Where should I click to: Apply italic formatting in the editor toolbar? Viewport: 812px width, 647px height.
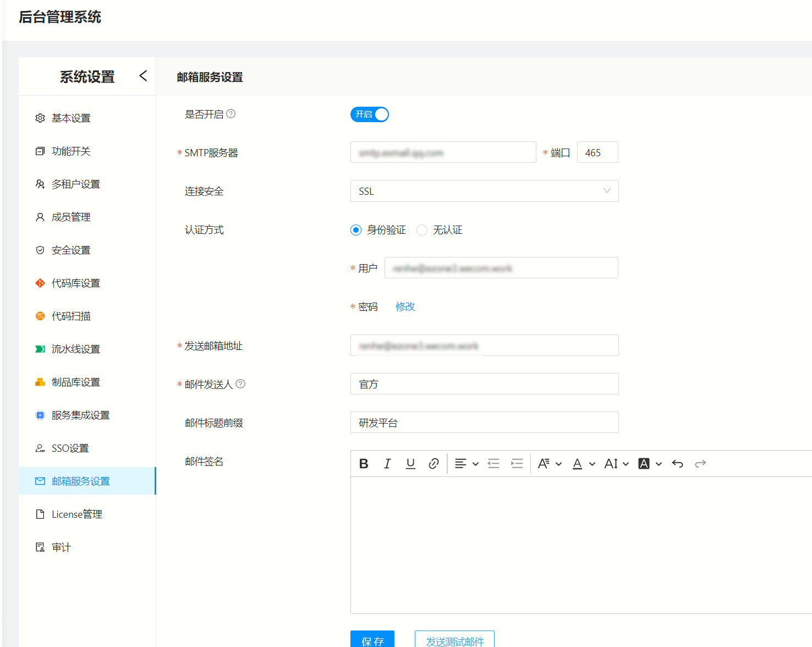[387, 463]
